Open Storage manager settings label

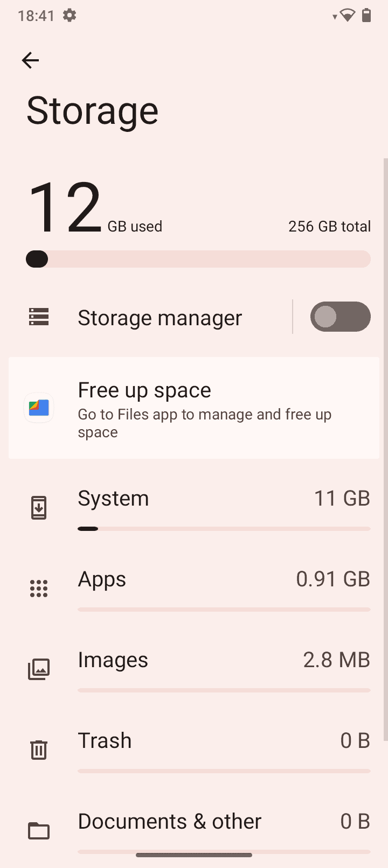(x=160, y=318)
